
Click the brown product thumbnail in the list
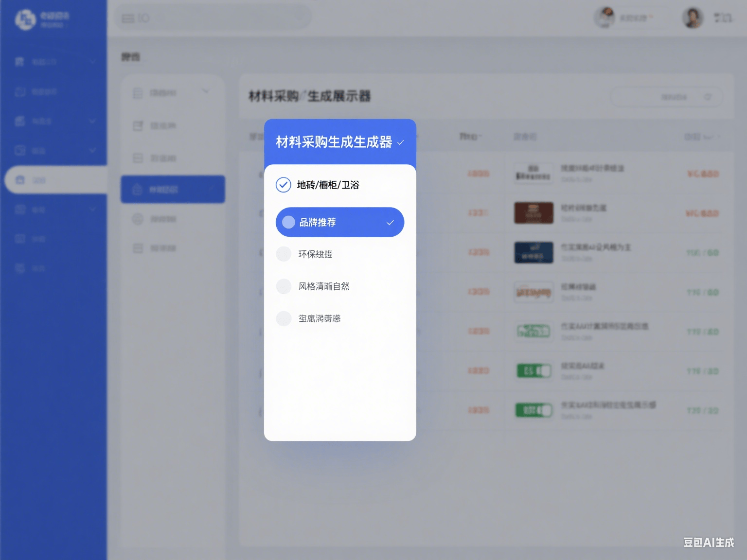tap(534, 213)
